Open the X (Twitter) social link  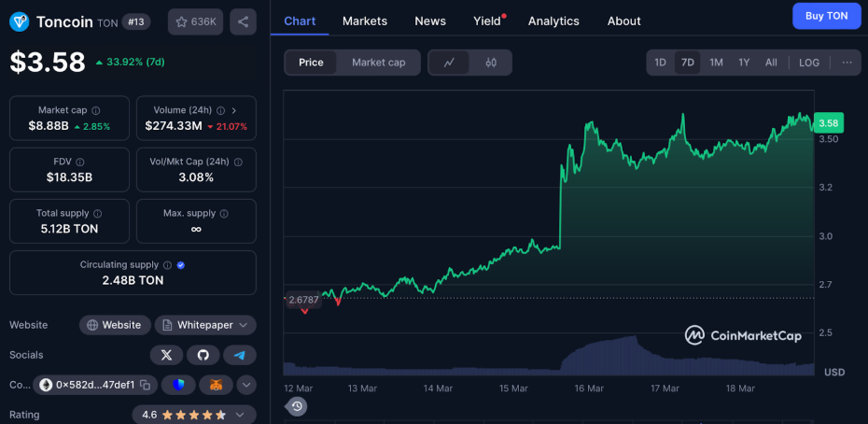click(x=166, y=355)
